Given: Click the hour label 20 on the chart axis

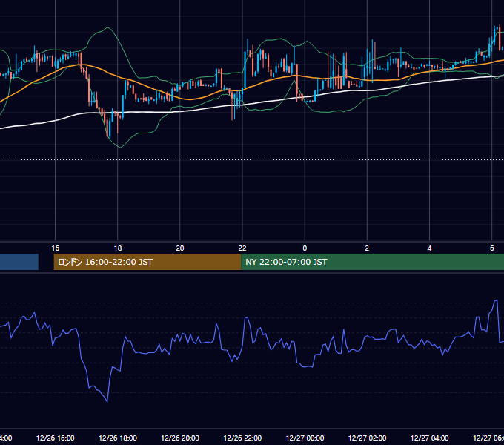Looking at the screenshot, I should [x=180, y=248].
